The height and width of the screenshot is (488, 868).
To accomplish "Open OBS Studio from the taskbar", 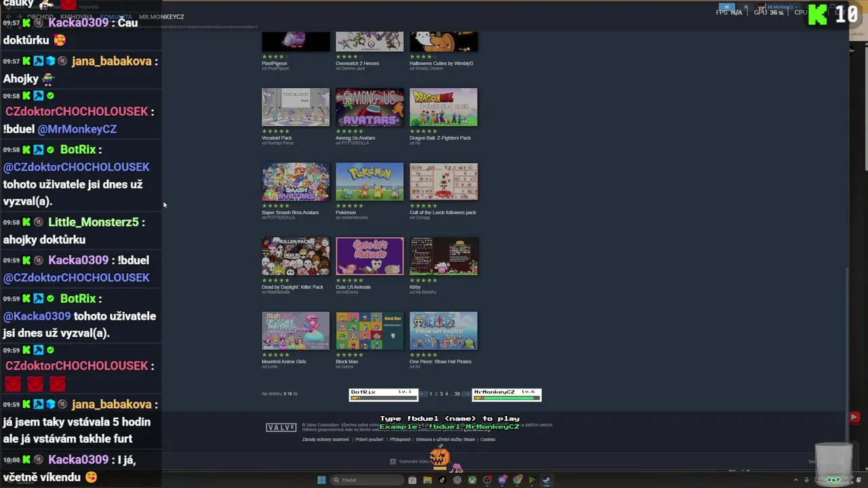I will tap(487, 480).
